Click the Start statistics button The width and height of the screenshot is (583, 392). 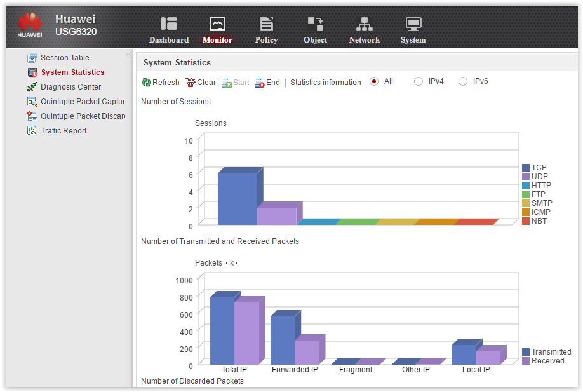(x=236, y=83)
